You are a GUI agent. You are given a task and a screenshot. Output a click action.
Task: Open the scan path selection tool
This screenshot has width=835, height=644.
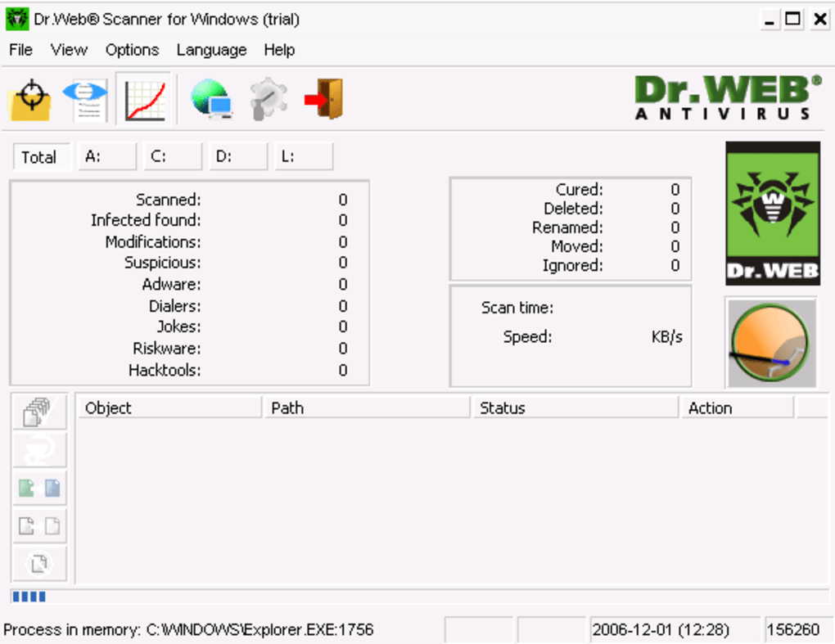pyautogui.click(x=29, y=97)
